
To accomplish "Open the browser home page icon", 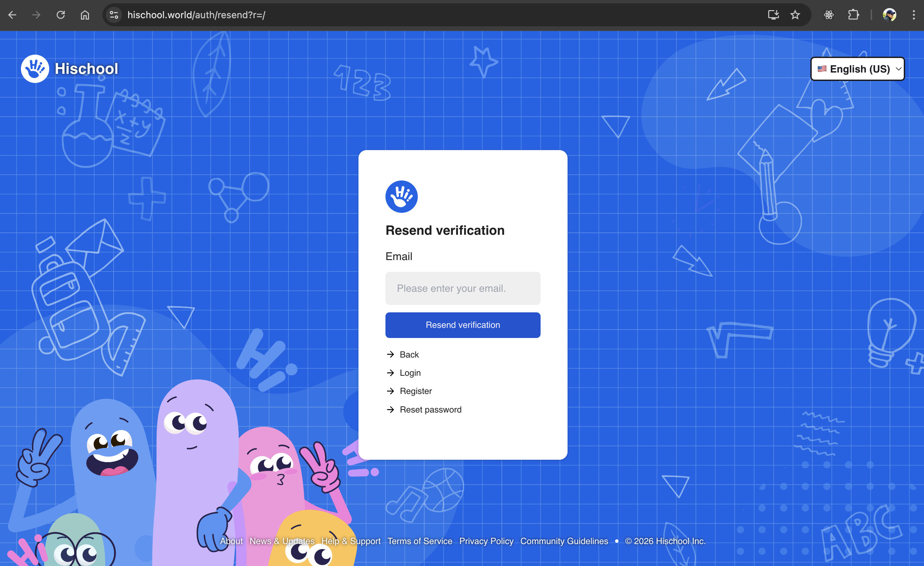I will tap(84, 15).
